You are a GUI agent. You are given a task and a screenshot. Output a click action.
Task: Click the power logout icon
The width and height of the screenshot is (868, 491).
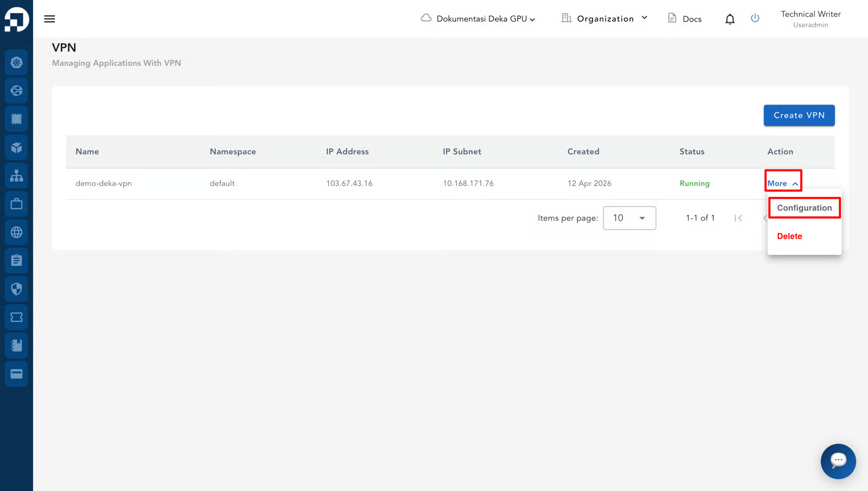coord(755,18)
